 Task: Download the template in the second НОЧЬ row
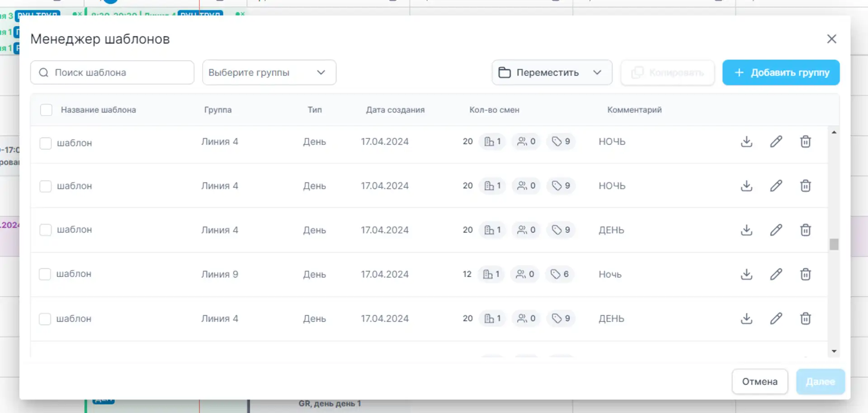747,186
